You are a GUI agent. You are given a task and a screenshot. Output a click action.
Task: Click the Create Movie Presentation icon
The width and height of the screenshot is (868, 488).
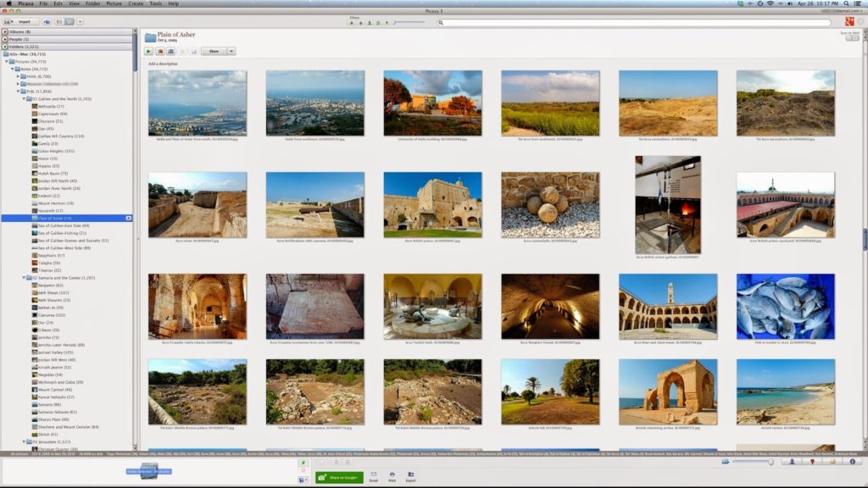click(171, 52)
